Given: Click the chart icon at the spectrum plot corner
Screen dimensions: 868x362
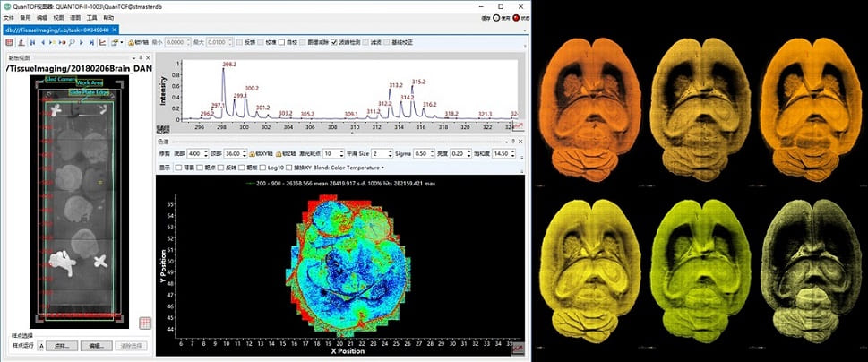Looking at the screenshot, I should tap(518, 126).
